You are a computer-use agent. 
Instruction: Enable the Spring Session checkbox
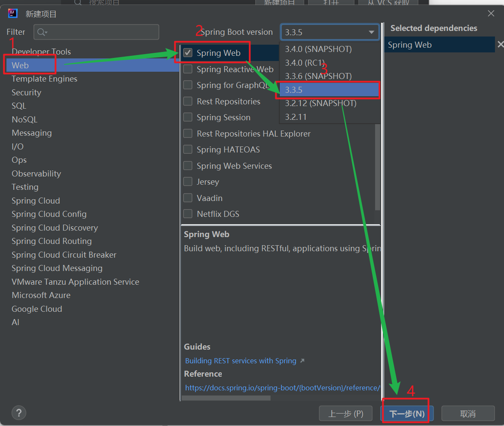[188, 117]
